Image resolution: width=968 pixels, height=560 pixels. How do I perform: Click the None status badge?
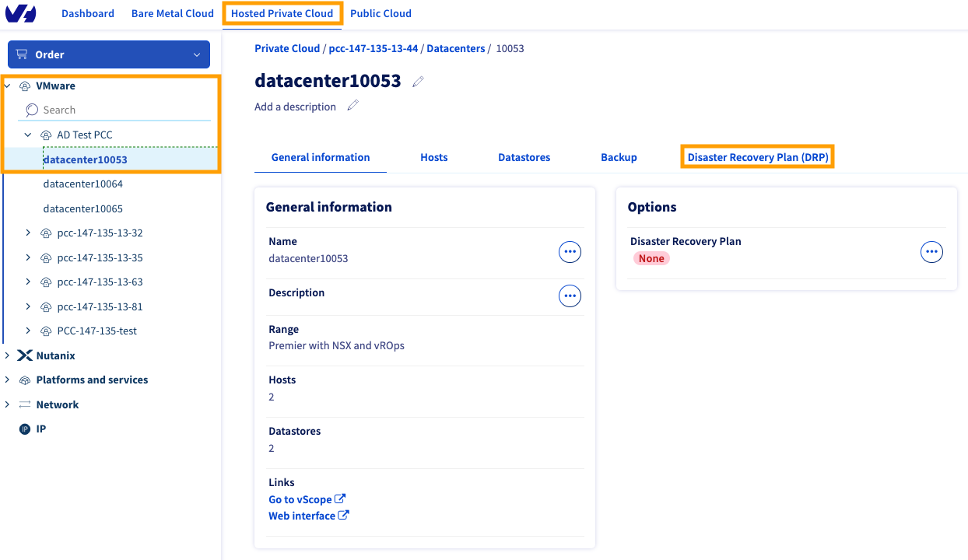coord(651,258)
